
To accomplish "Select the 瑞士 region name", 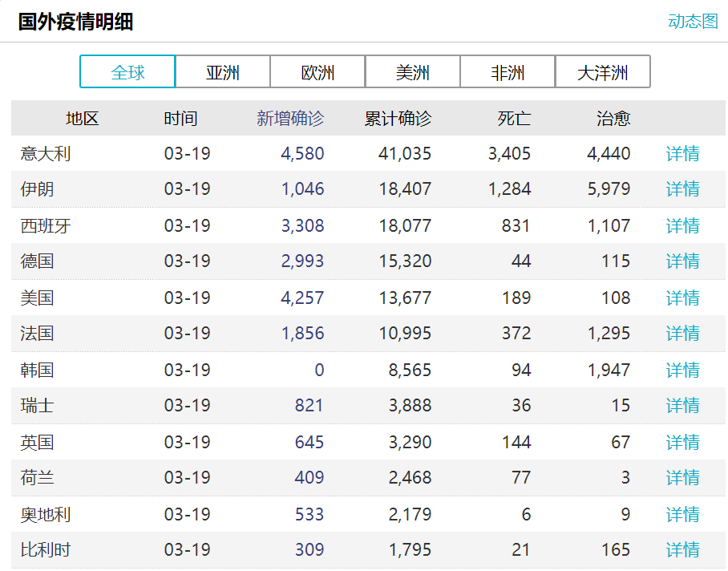I will pos(37,405).
